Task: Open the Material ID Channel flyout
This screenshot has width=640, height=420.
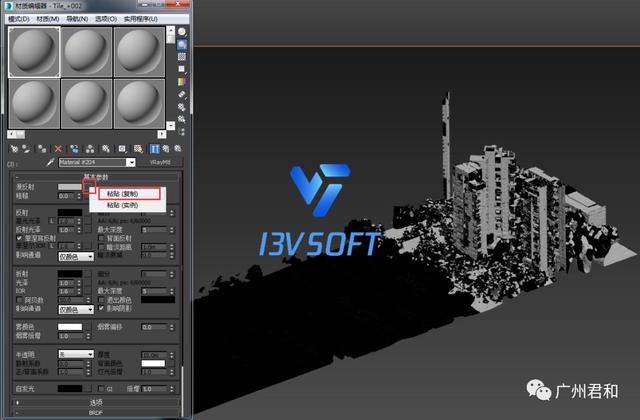Action: pos(122,149)
